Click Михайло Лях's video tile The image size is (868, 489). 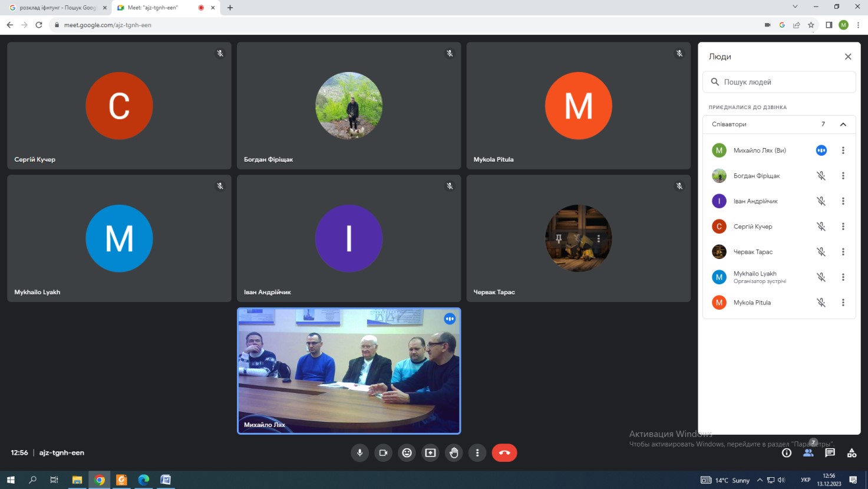[x=349, y=371]
